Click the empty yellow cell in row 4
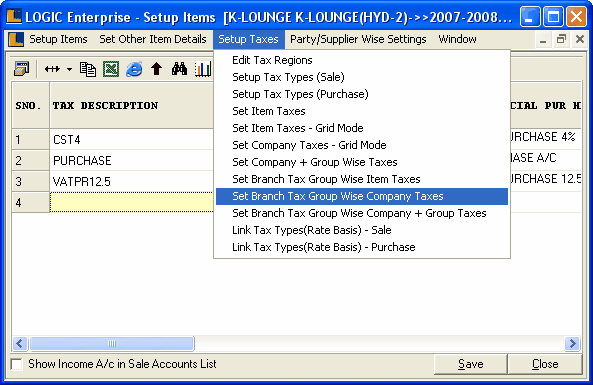Viewport: 593px width, 385px height. 132,202
